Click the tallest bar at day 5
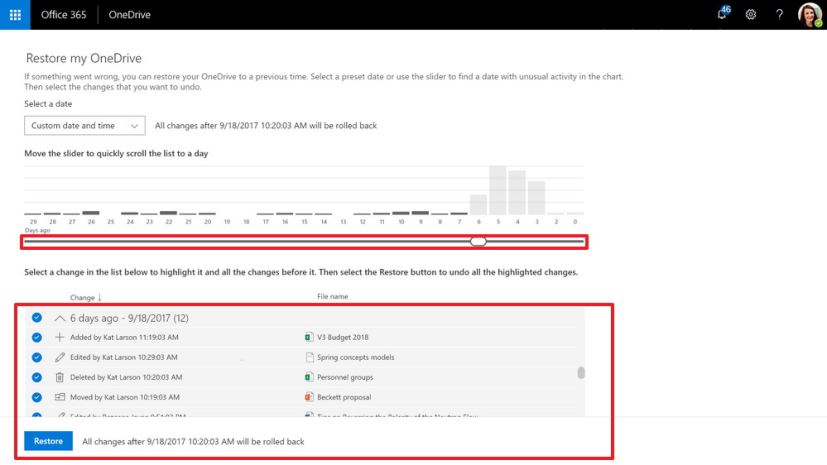Screen dimensions: 827x465 pyautogui.click(x=497, y=190)
